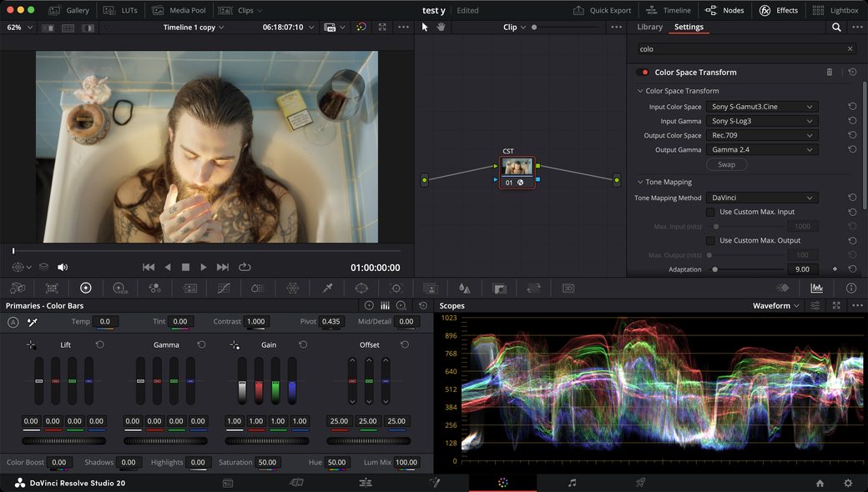
Task: Show the Scopes palette icon
Action: (x=816, y=288)
